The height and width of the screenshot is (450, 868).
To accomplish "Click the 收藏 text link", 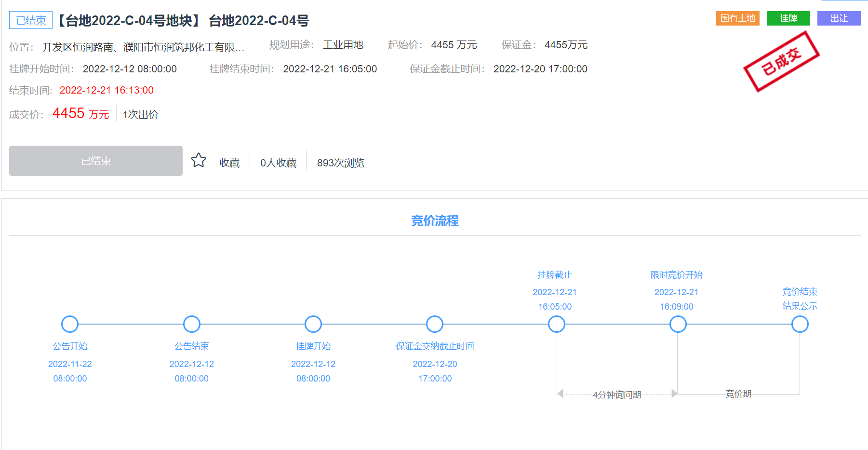I will pyautogui.click(x=229, y=163).
